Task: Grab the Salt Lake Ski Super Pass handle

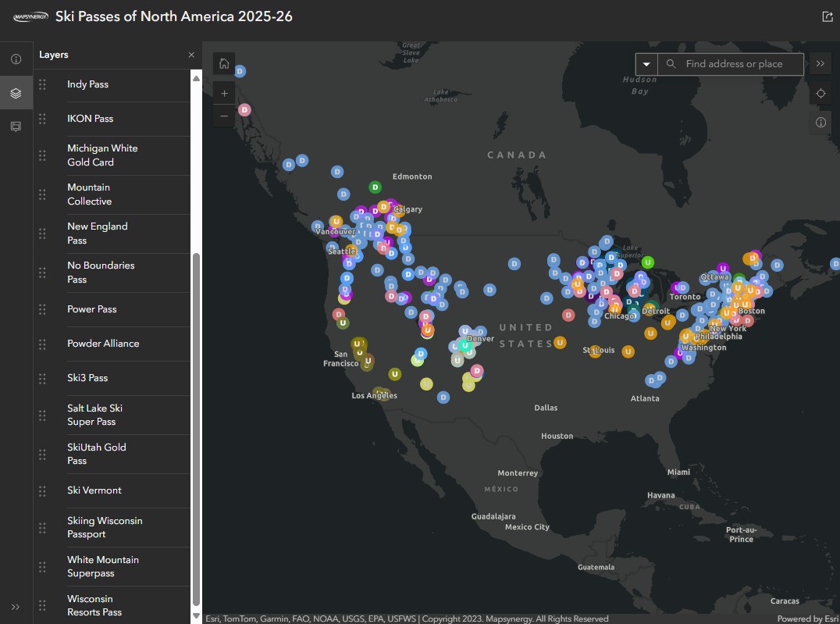Action: point(42,415)
